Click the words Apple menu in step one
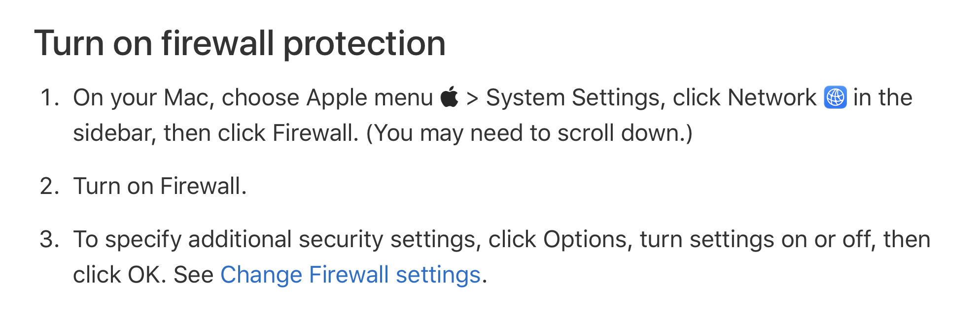This screenshot has width=980, height=319. (x=369, y=97)
